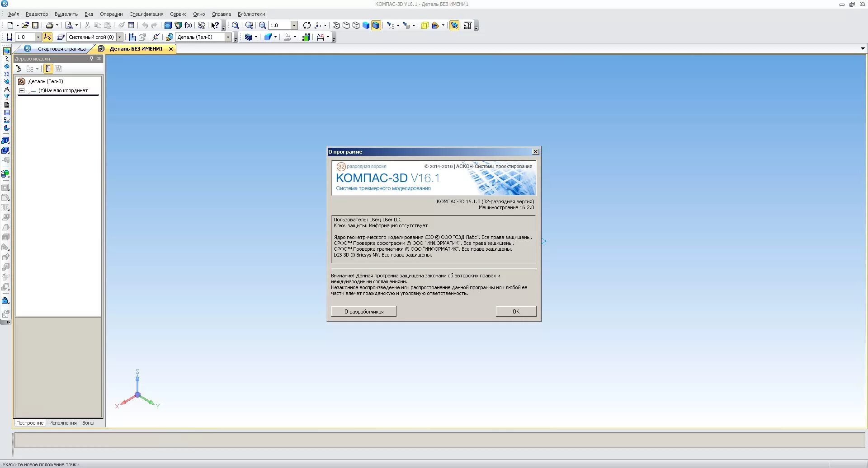Click the zoom scale 1.0 input field
The height and width of the screenshot is (468, 868).
pos(280,25)
